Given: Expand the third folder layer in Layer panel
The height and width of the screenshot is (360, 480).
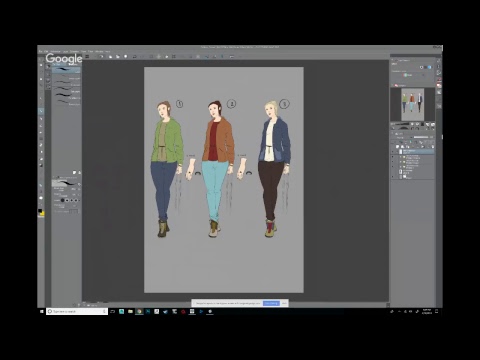Looking at the screenshot, I should 401,166.
